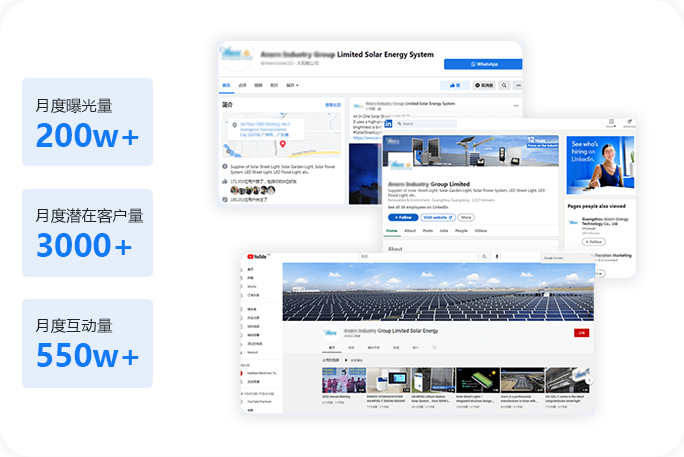Expand the Facebook page more tabs dropdown
The width and height of the screenshot is (684, 457).
(292, 85)
